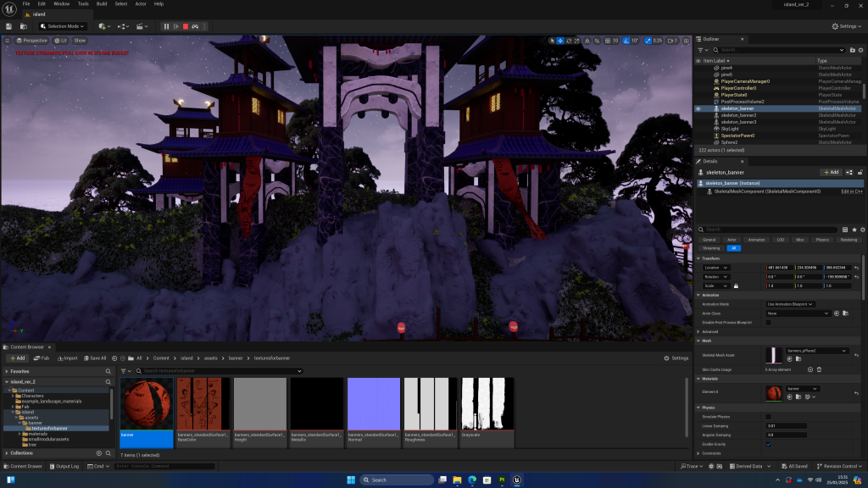Stop the play session
868x488 pixels.
186,26
